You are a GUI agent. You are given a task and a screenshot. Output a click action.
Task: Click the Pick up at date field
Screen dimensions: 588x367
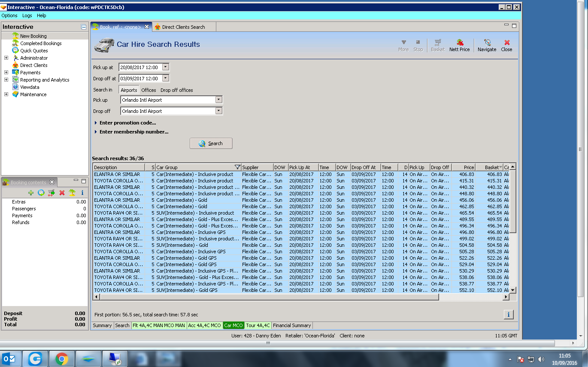pos(140,67)
